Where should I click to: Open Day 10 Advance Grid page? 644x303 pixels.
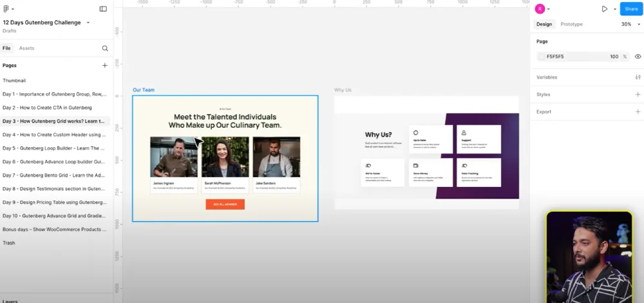click(x=55, y=216)
